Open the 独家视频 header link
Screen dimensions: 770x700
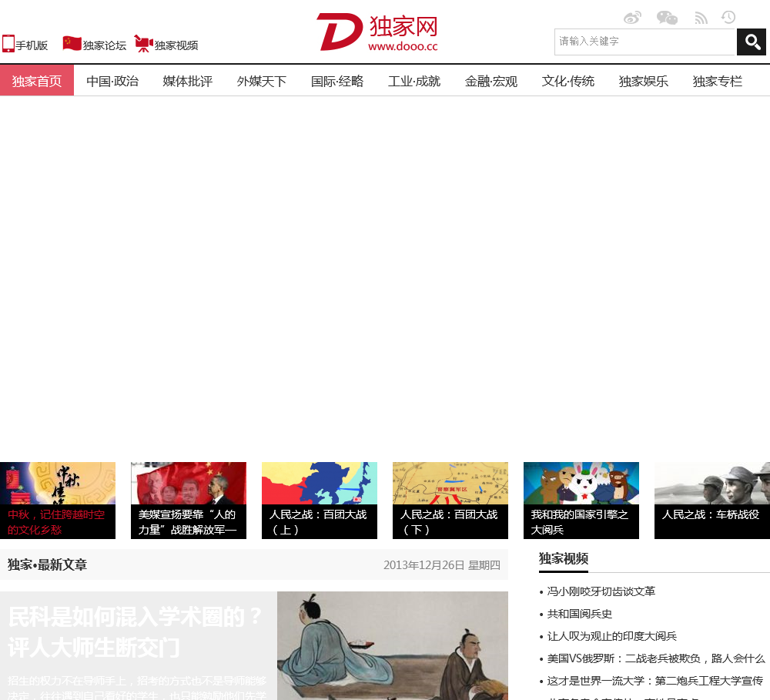pos(176,45)
